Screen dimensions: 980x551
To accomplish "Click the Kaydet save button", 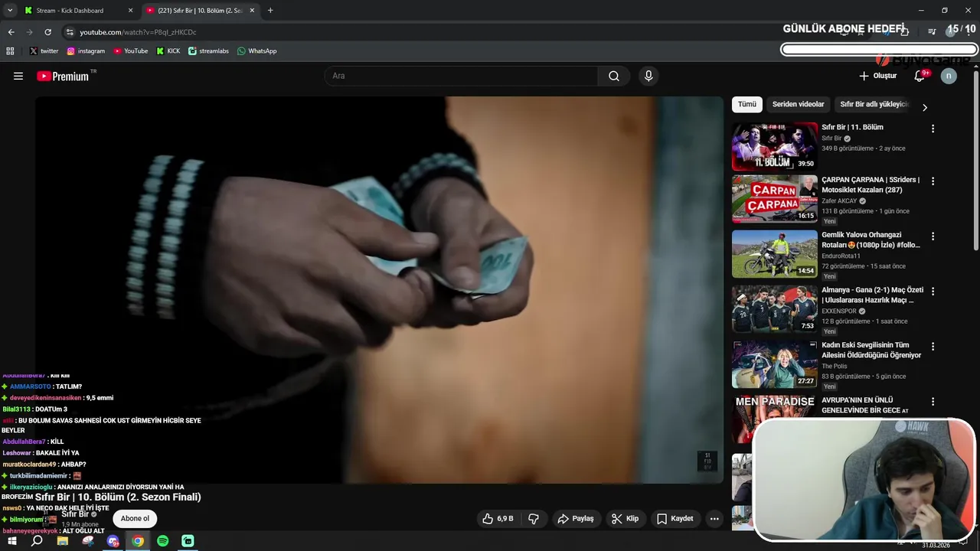I will (675, 519).
